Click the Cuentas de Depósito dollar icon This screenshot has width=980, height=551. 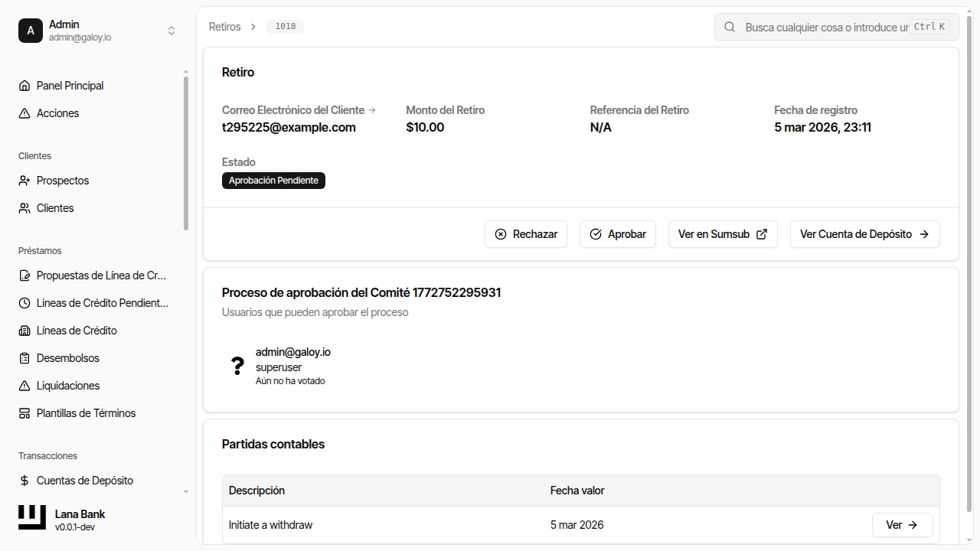tap(24, 481)
